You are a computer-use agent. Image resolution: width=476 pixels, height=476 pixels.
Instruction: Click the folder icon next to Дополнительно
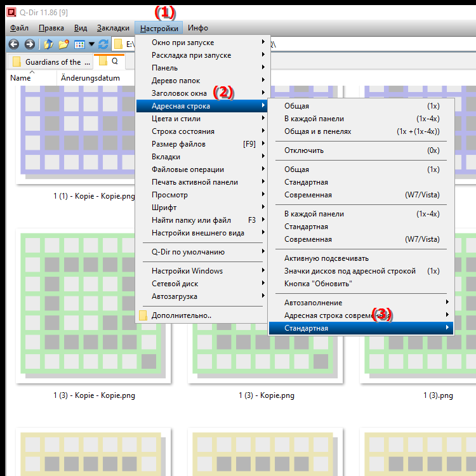click(143, 315)
